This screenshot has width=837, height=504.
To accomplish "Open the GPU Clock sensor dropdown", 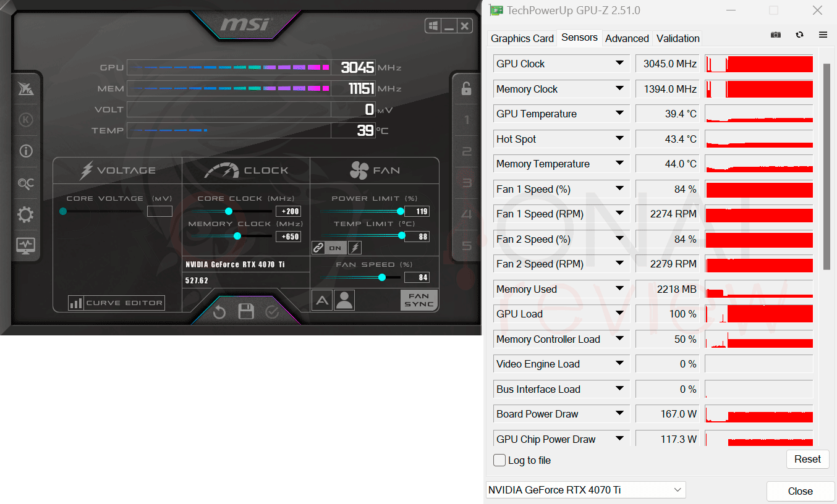I will point(619,63).
